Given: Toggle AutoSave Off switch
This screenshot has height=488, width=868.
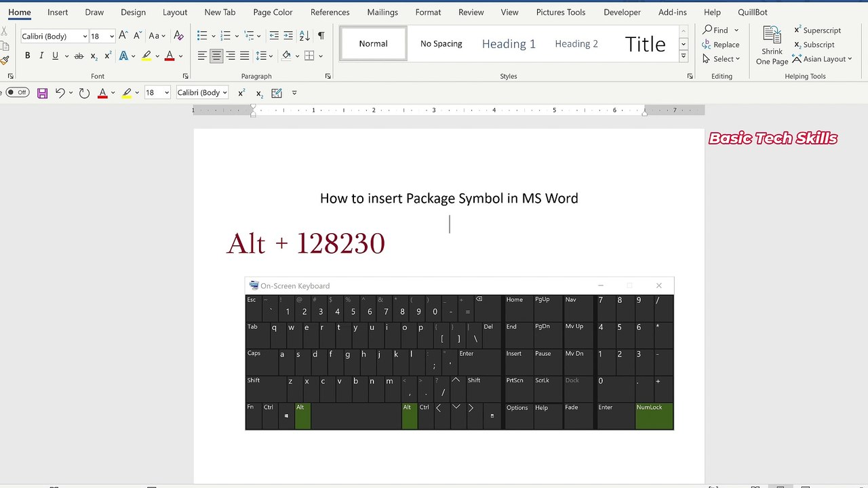Looking at the screenshot, I should [18, 92].
